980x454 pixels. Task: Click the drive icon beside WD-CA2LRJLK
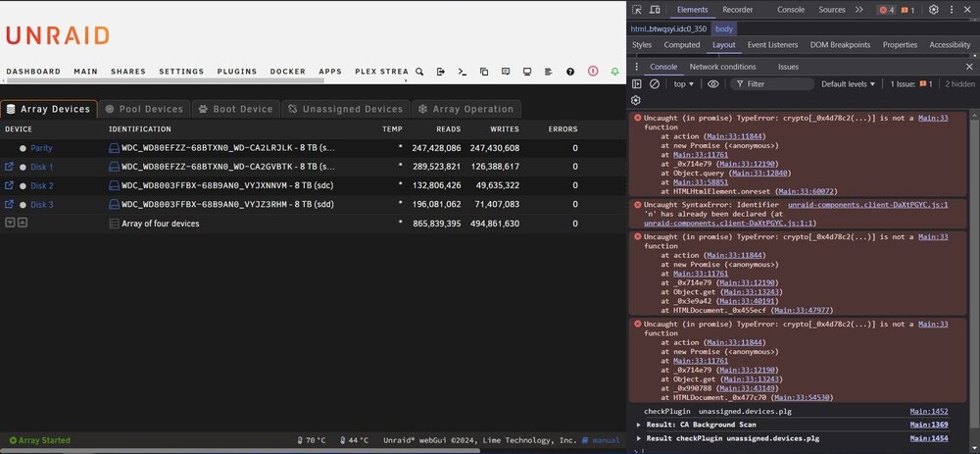pyautogui.click(x=114, y=148)
